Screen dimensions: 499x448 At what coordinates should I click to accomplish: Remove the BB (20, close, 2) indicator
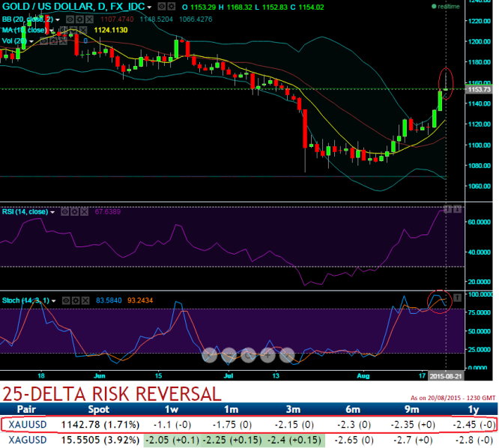[x=89, y=19]
